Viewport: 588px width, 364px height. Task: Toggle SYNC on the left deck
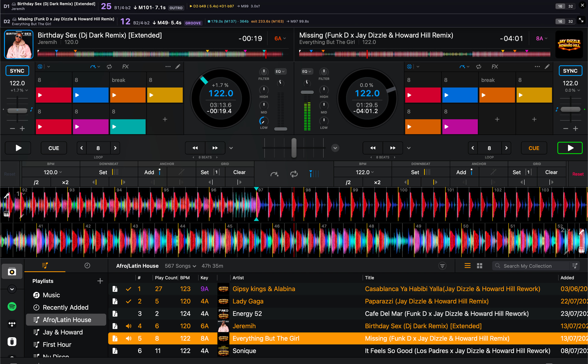[17, 71]
